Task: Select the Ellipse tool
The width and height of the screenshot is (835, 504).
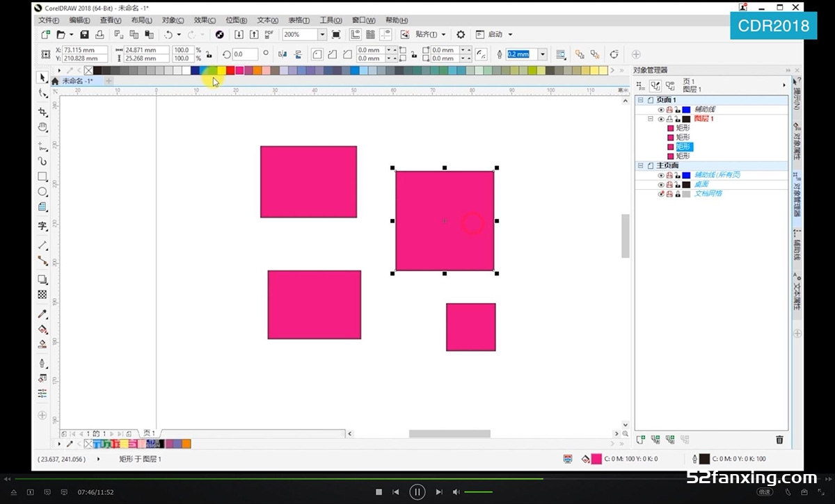Action: pos(42,192)
